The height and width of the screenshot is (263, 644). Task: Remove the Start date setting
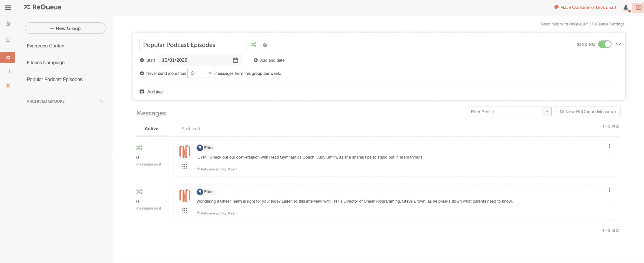142,60
